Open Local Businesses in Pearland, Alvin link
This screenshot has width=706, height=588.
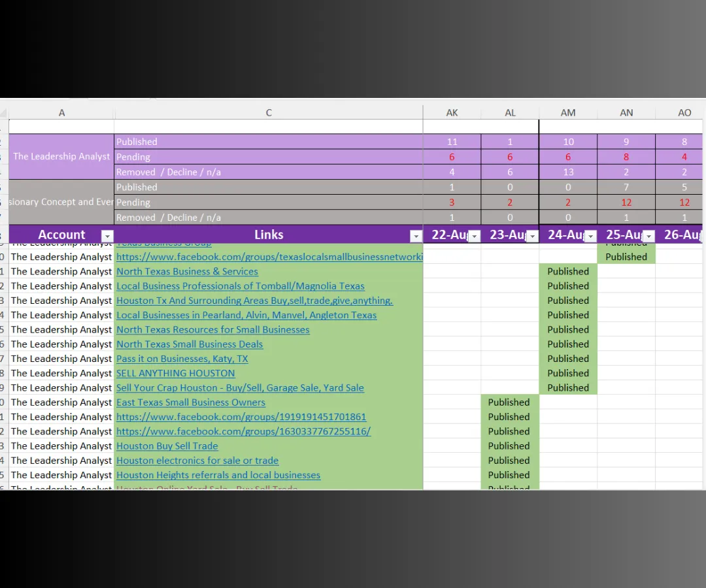(x=246, y=315)
